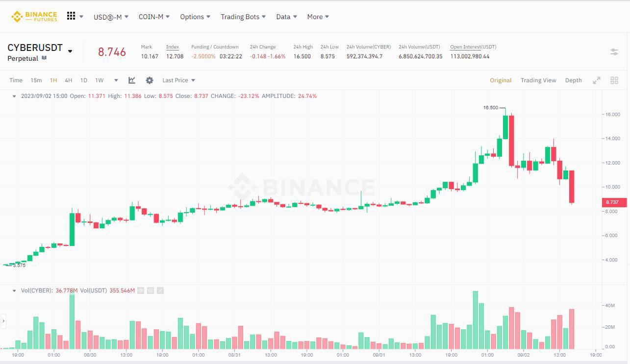The height and width of the screenshot is (364, 630).
Task: Click the 24h Volume(USDT) value 6,850,624,700.35
Action: pos(421,56)
